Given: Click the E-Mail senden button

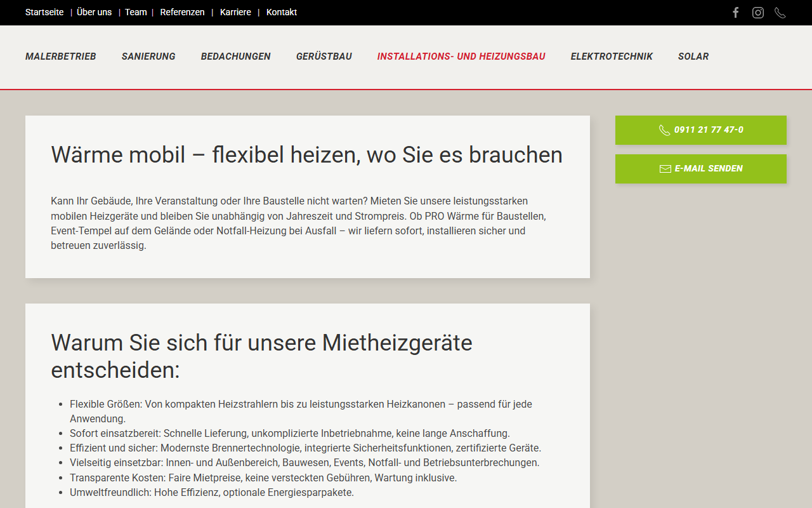Looking at the screenshot, I should pyautogui.click(x=701, y=169).
